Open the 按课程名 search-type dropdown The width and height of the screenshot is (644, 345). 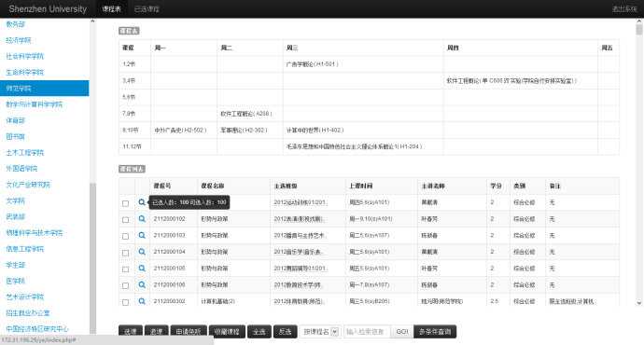tap(320, 331)
